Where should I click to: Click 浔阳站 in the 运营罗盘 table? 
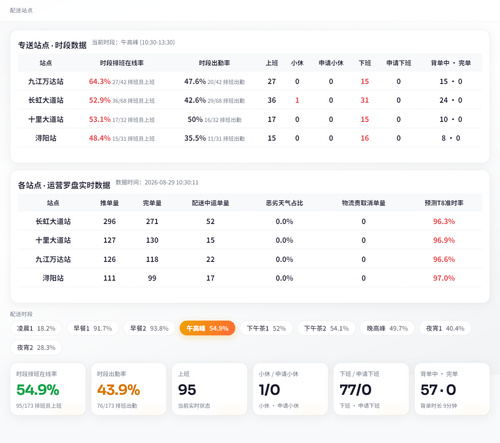point(53,278)
